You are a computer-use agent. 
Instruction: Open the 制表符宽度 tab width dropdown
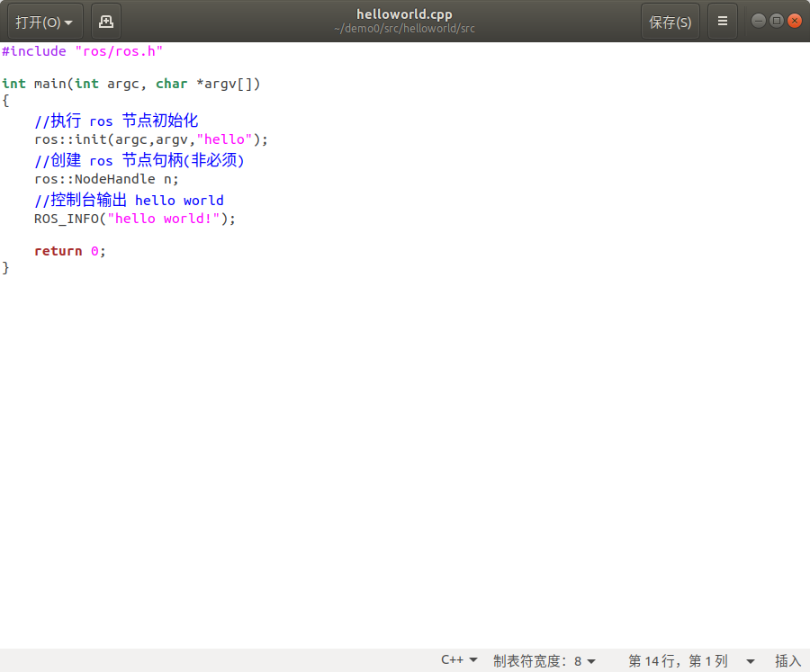pyautogui.click(x=544, y=660)
